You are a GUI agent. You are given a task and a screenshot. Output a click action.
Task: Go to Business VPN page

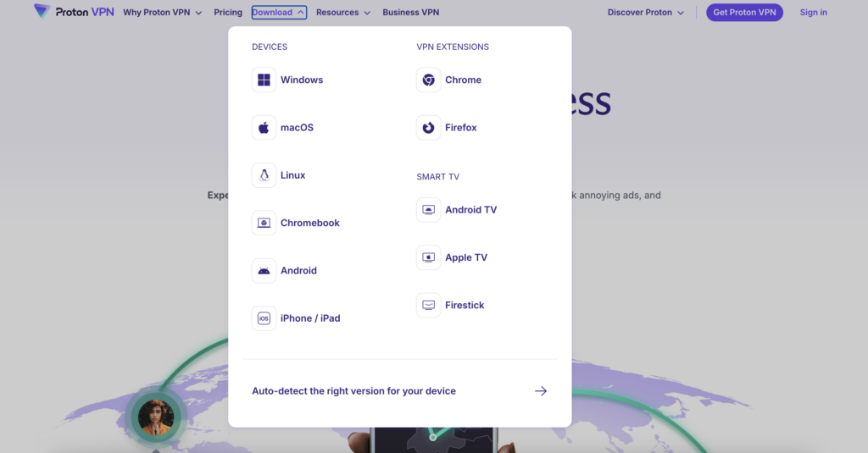click(x=411, y=12)
